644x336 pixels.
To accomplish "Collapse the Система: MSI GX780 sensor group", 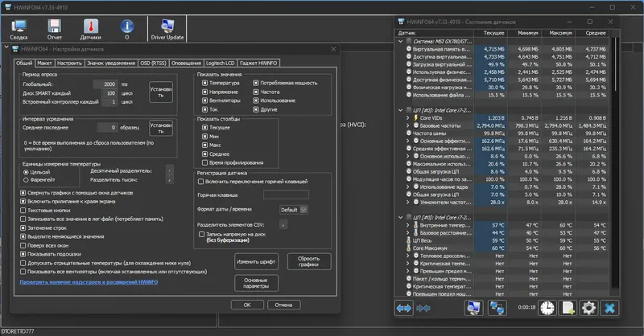I will click(x=400, y=42).
